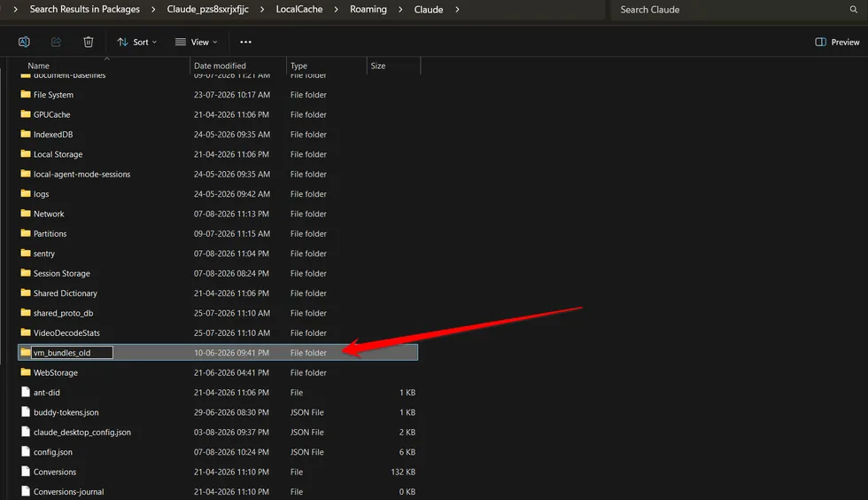Click the WebStorage folder name

(x=55, y=372)
